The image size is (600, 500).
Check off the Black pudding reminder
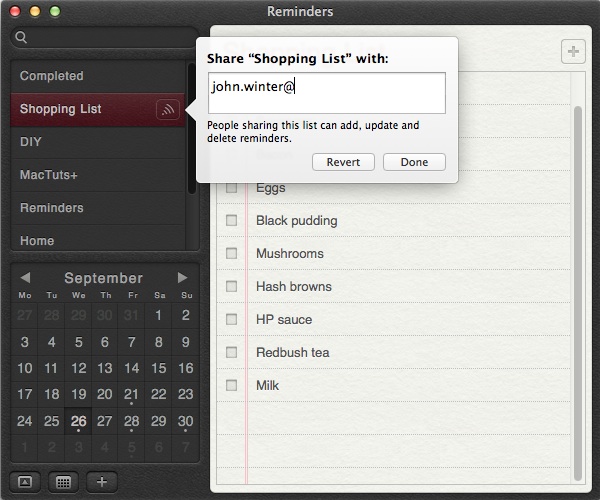232,220
